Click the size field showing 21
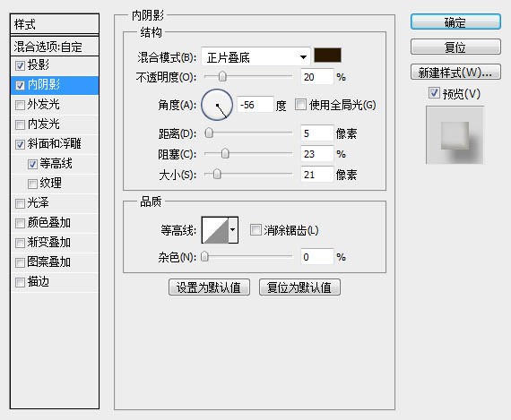Screen dimensions: 511x420 click(317, 175)
